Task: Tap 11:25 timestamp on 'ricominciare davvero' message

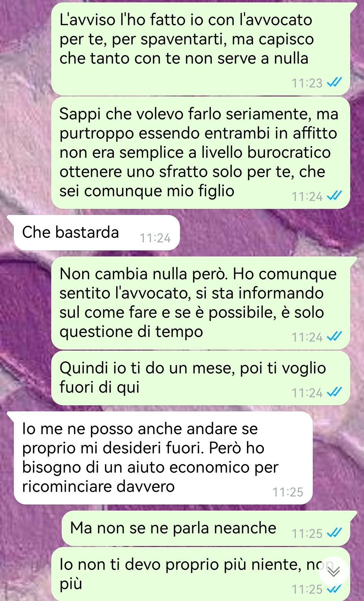Action: pos(288,492)
